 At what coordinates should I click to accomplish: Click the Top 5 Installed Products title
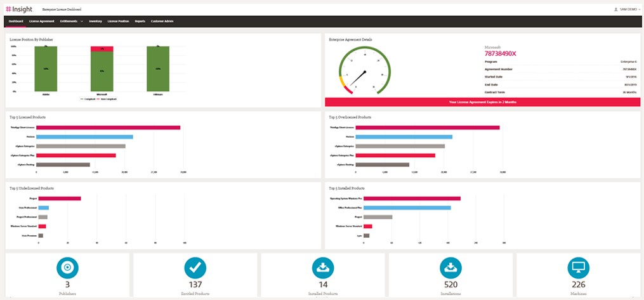pyautogui.click(x=347, y=188)
